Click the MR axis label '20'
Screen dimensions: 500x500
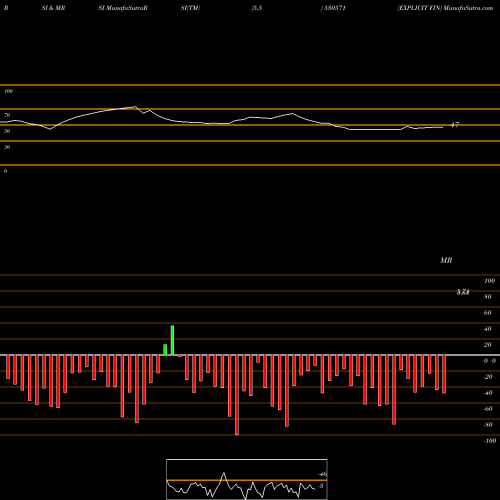click(x=488, y=345)
